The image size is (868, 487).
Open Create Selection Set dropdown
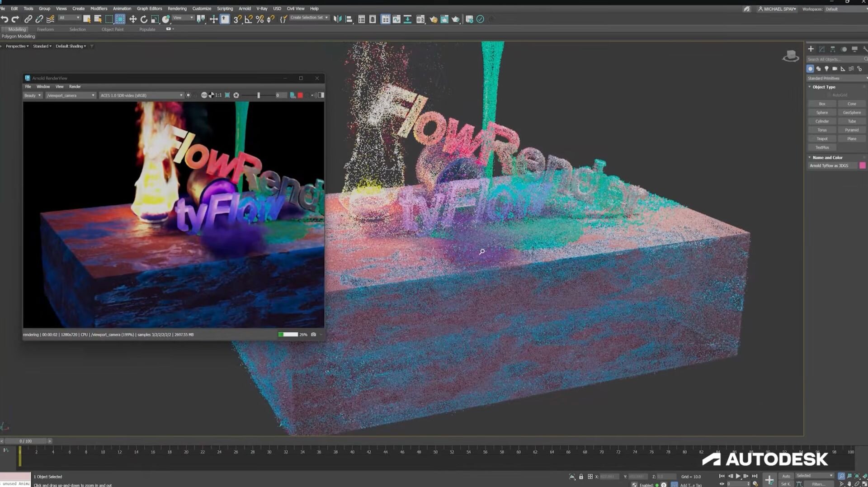309,18
